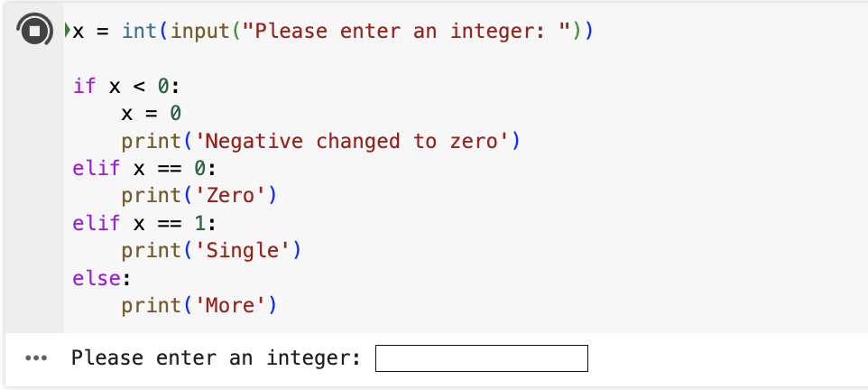868x390 pixels.
Task: Click the print('Zero') statement
Action: (x=199, y=196)
